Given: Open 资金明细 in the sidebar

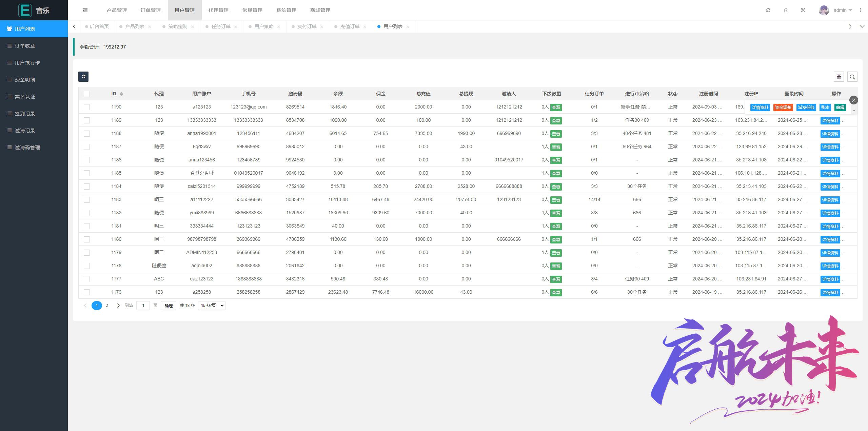Looking at the screenshot, I should [34, 80].
